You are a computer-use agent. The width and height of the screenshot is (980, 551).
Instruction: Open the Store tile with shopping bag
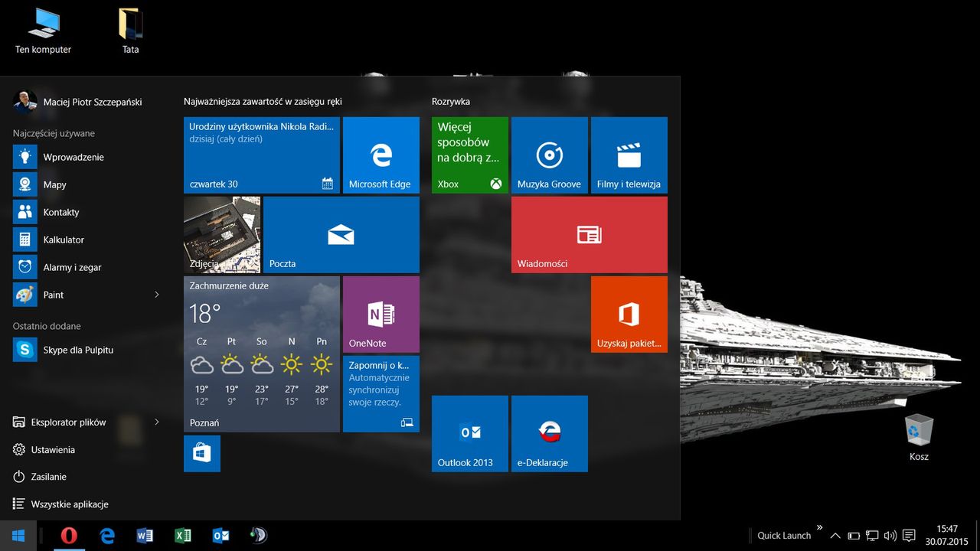click(x=202, y=454)
